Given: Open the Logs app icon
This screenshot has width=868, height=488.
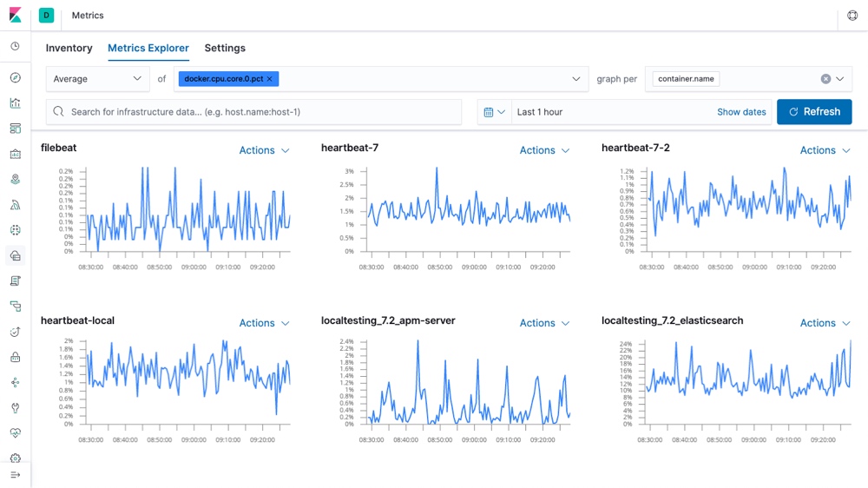Looking at the screenshot, I should tap(15, 281).
